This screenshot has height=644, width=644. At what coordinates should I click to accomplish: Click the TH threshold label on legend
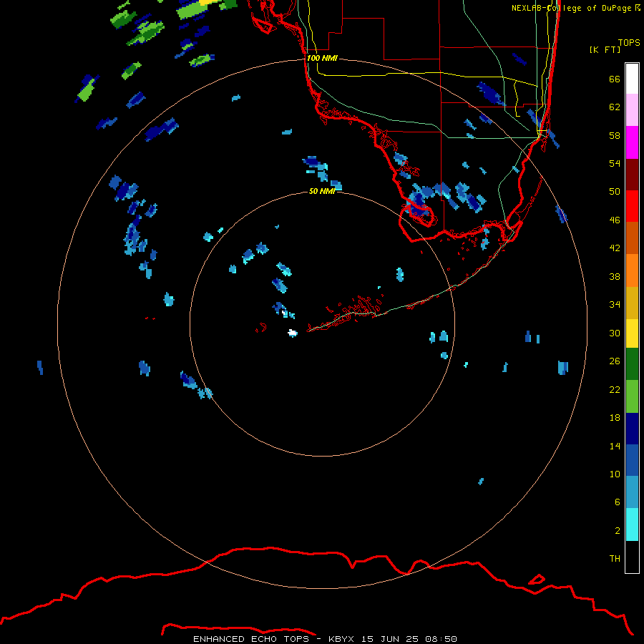pyautogui.click(x=615, y=559)
